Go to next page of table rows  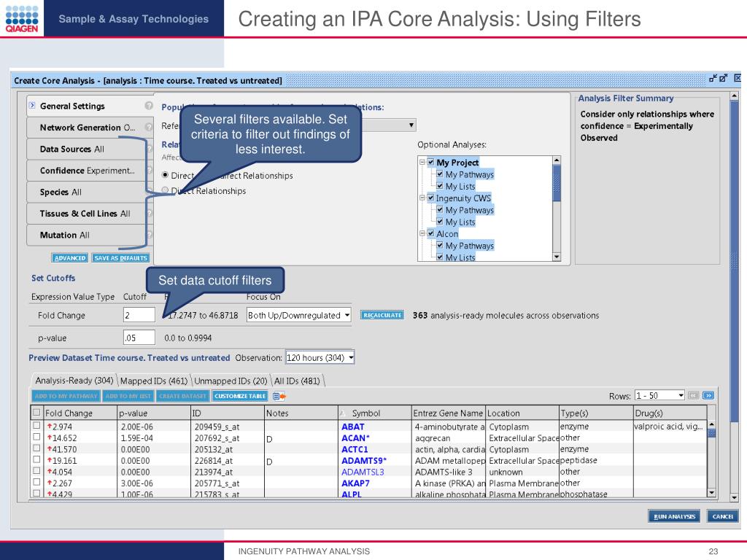(708, 396)
